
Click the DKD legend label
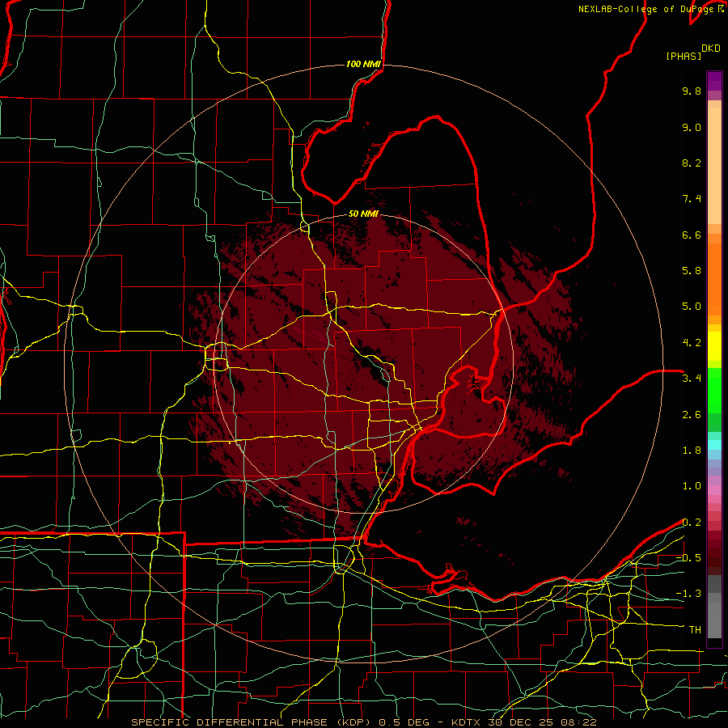pos(711,49)
